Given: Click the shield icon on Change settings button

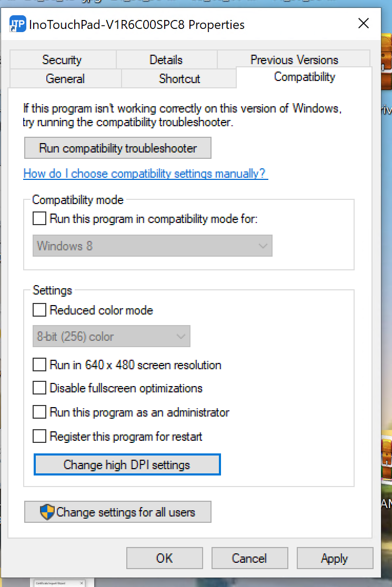Looking at the screenshot, I should (47, 512).
